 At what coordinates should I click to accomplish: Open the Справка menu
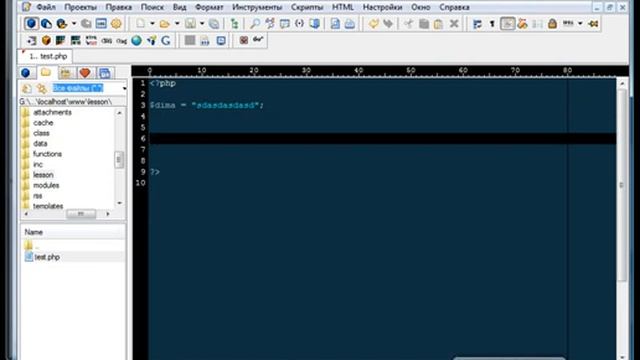click(x=454, y=7)
